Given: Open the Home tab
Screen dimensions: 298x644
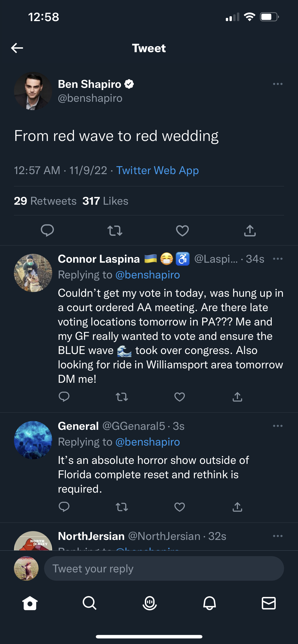Looking at the screenshot, I should click(30, 603).
